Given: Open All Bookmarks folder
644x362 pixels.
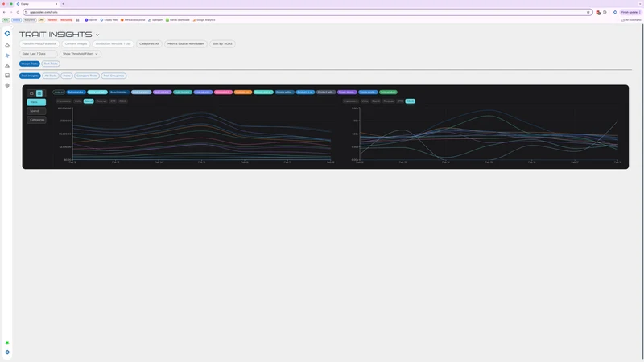Looking at the screenshot, I should tap(631, 19).
